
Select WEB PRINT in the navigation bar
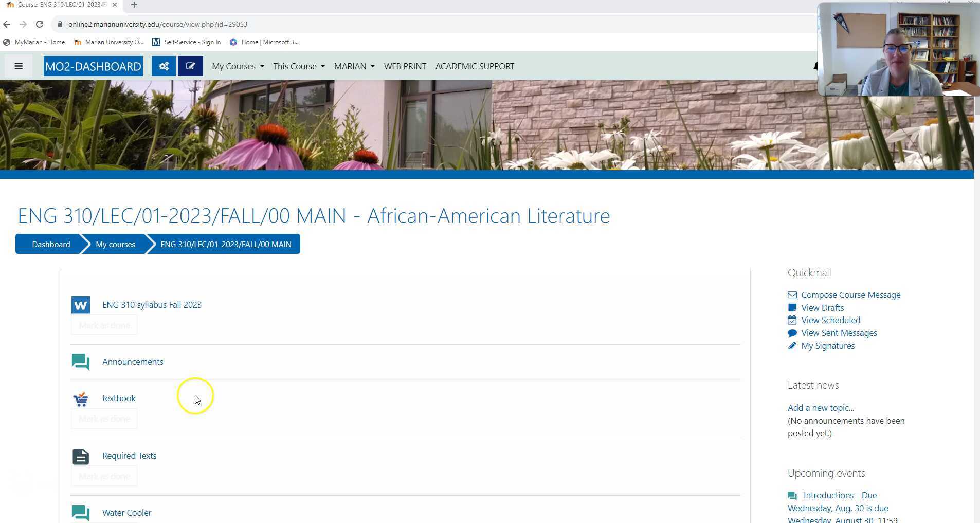tap(405, 66)
